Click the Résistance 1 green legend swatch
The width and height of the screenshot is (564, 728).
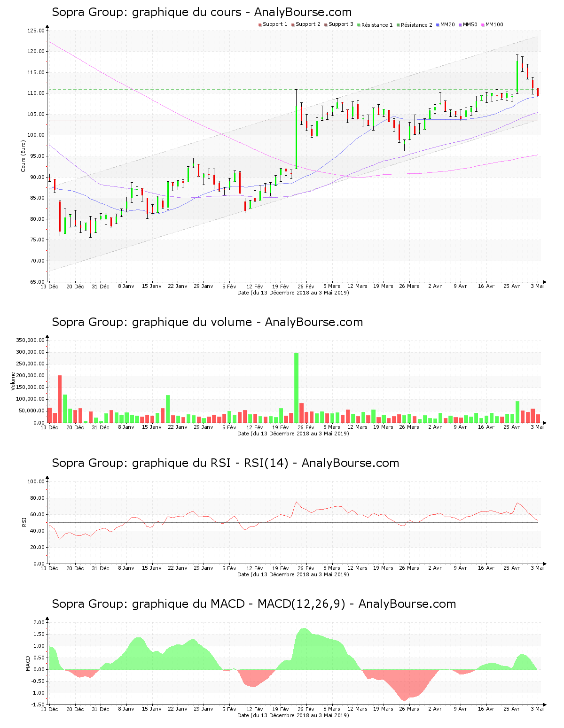(359, 25)
